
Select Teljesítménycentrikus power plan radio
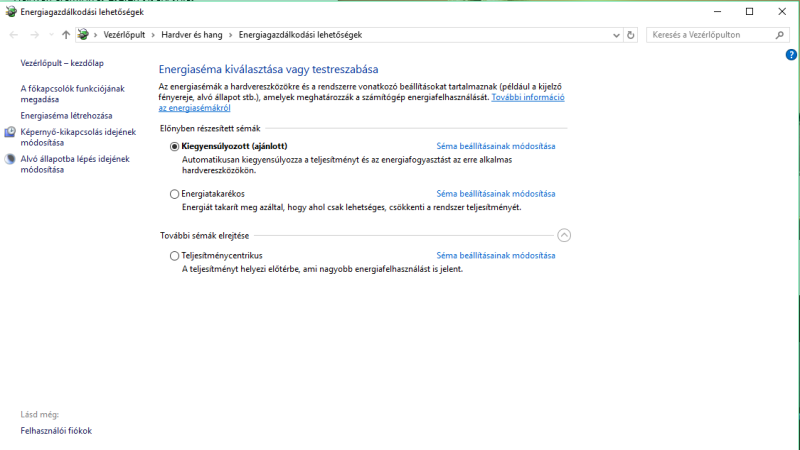174,256
